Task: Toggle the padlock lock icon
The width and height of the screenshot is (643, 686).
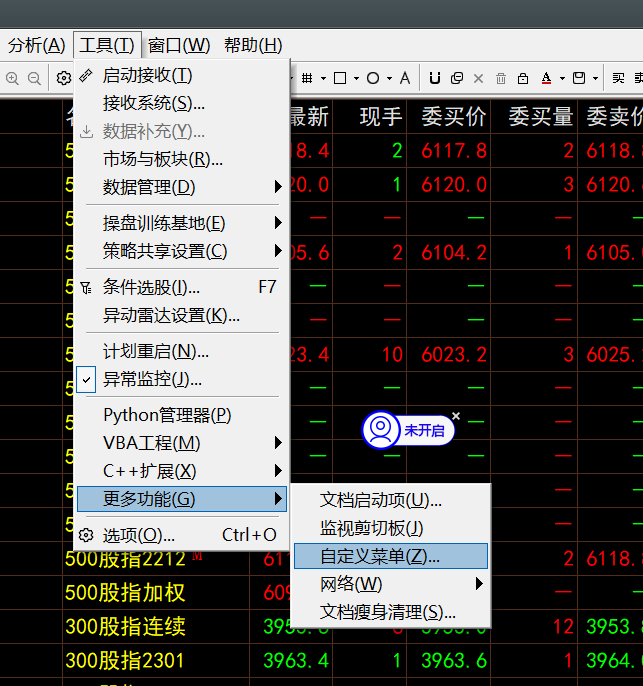Action: tap(523, 78)
